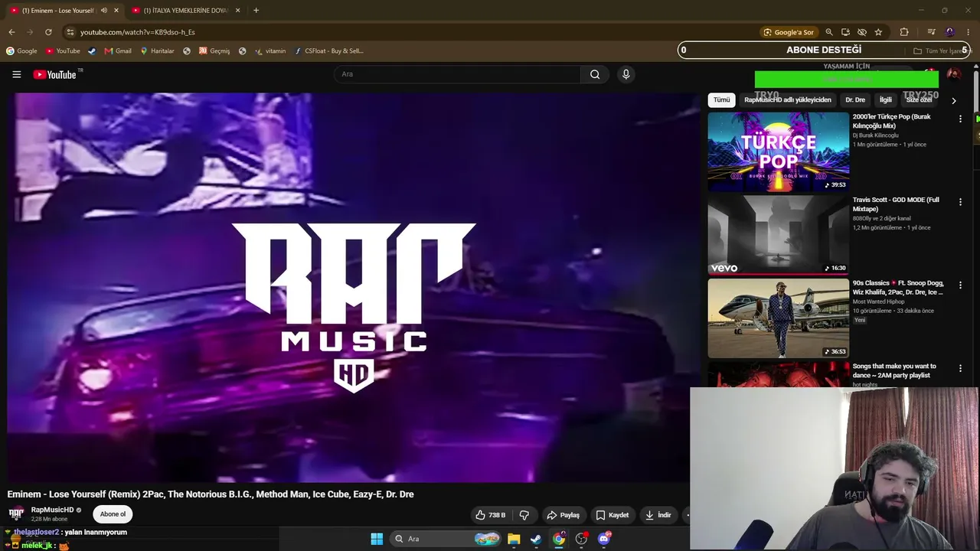Viewport: 980px width, 551px height.
Task: Open title 2000'ler Türkçe Pop (Burak Kılınçoğlu Mix)
Action: [x=892, y=121]
